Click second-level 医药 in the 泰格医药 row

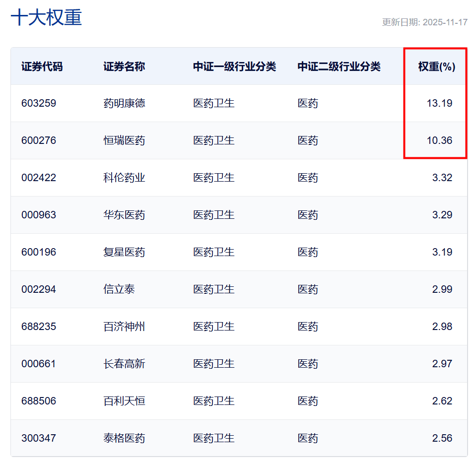[x=308, y=438]
